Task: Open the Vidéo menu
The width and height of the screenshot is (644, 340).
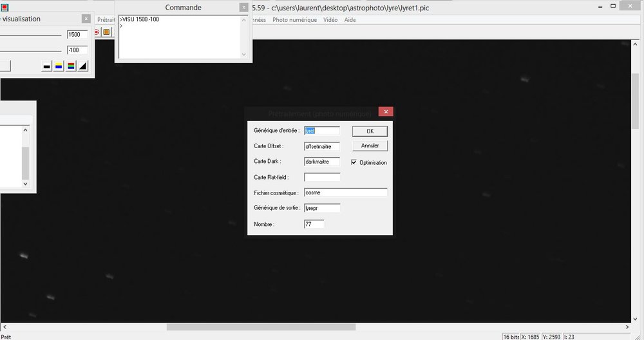Action: click(330, 20)
